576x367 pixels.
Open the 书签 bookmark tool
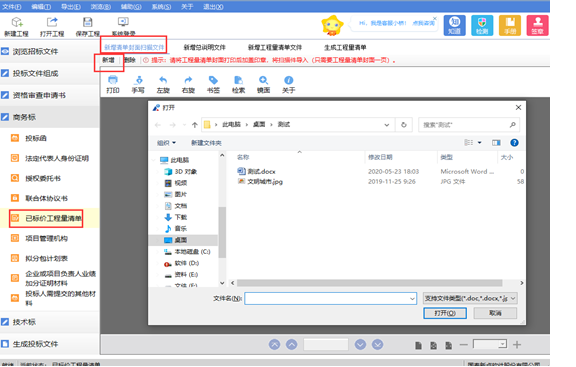pyautogui.click(x=213, y=80)
